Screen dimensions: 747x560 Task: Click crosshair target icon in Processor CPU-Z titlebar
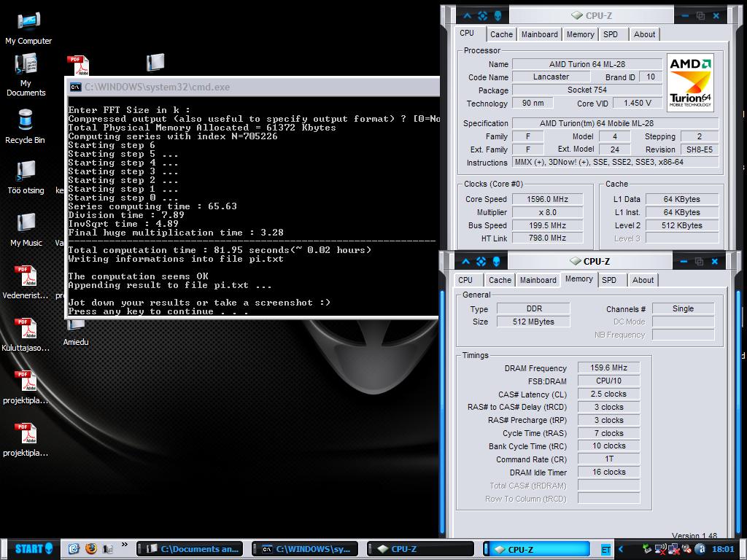483,16
